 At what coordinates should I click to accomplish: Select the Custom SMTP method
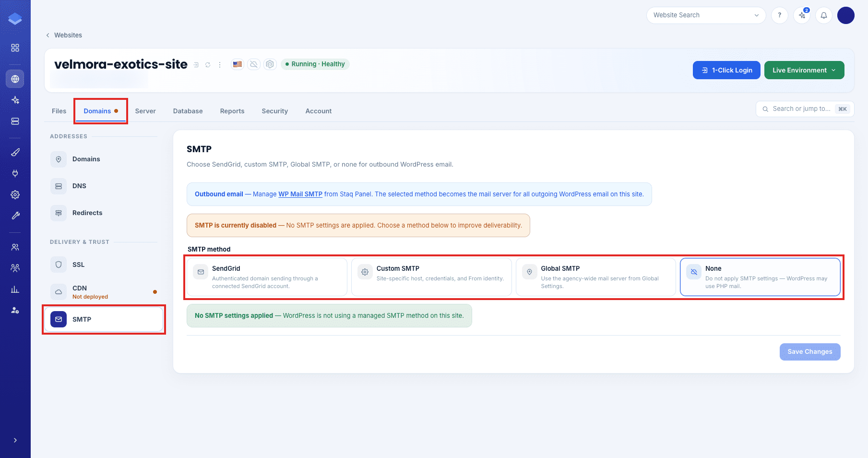(431, 277)
